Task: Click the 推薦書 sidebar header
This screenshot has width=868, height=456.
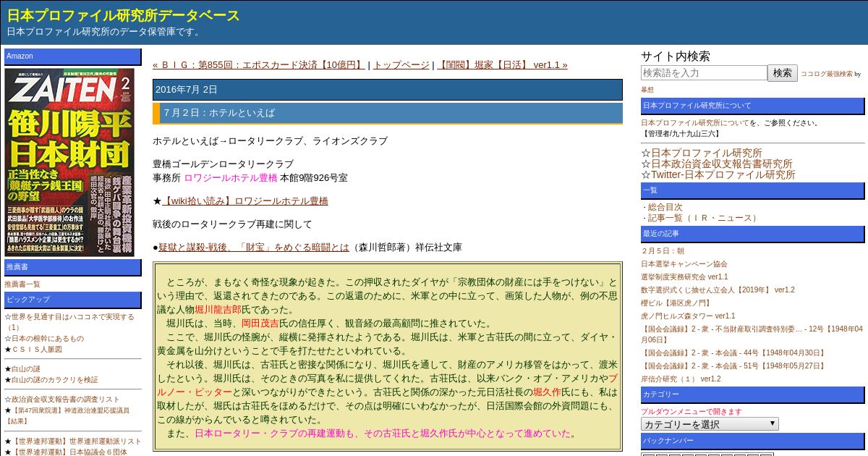Action: pos(73,267)
